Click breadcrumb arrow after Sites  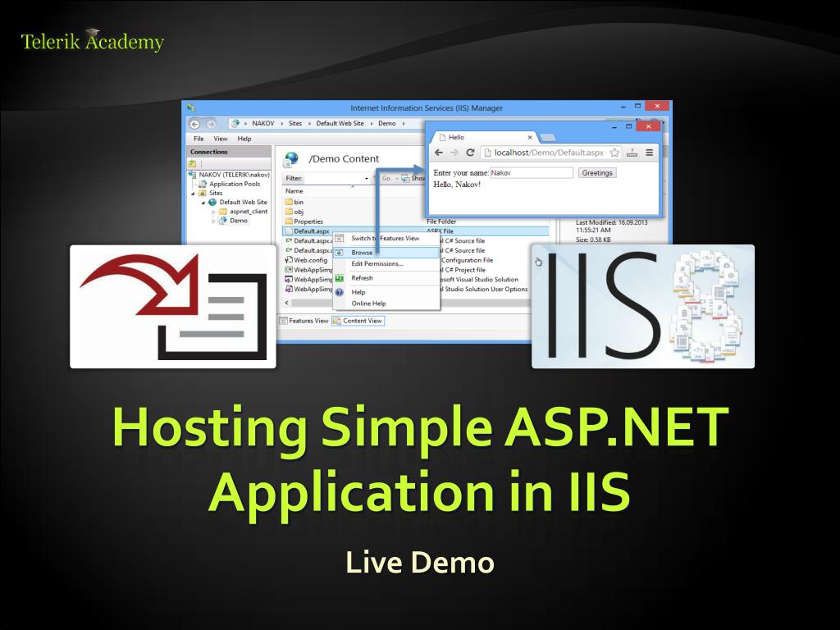[309, 124]
